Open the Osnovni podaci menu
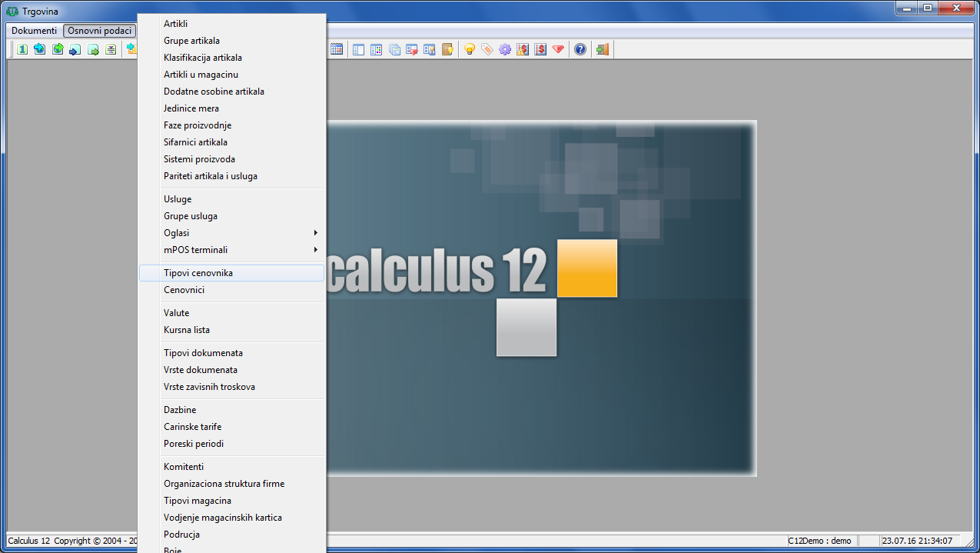 99,31
